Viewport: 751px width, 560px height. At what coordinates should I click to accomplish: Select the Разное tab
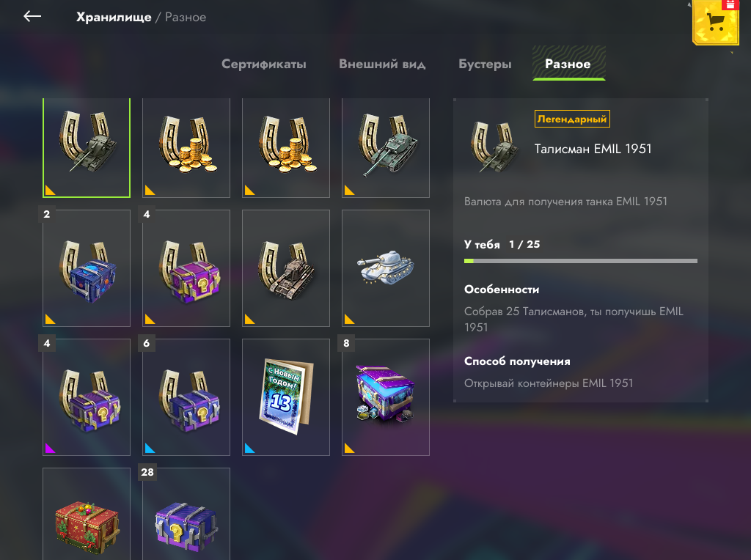[x=569, y=64]
